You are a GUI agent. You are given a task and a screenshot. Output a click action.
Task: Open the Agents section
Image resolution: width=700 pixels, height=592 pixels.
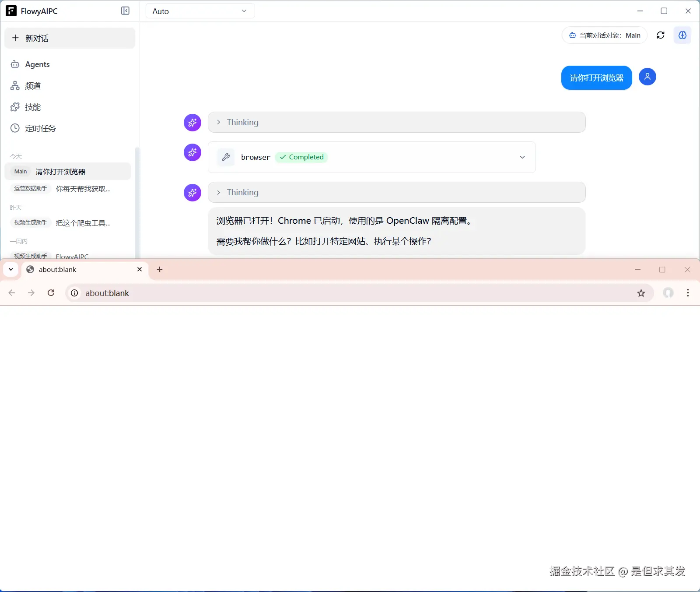[x=70, y=64]
